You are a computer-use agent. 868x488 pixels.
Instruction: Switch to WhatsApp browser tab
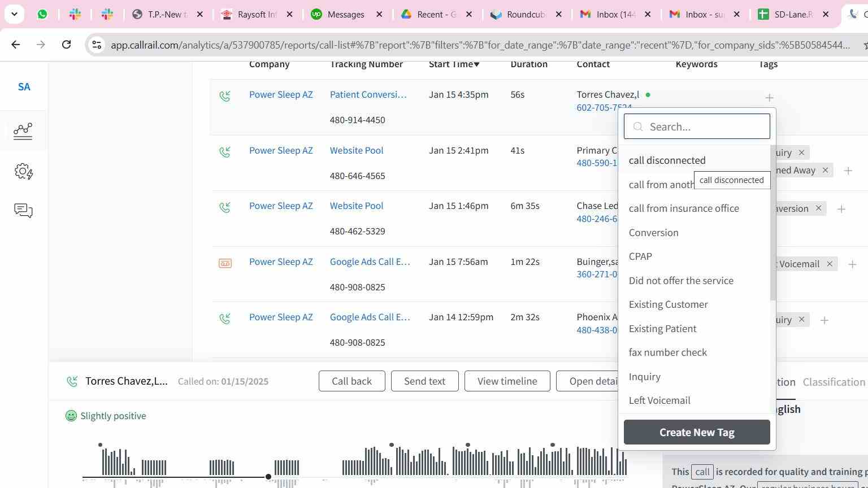42,14
